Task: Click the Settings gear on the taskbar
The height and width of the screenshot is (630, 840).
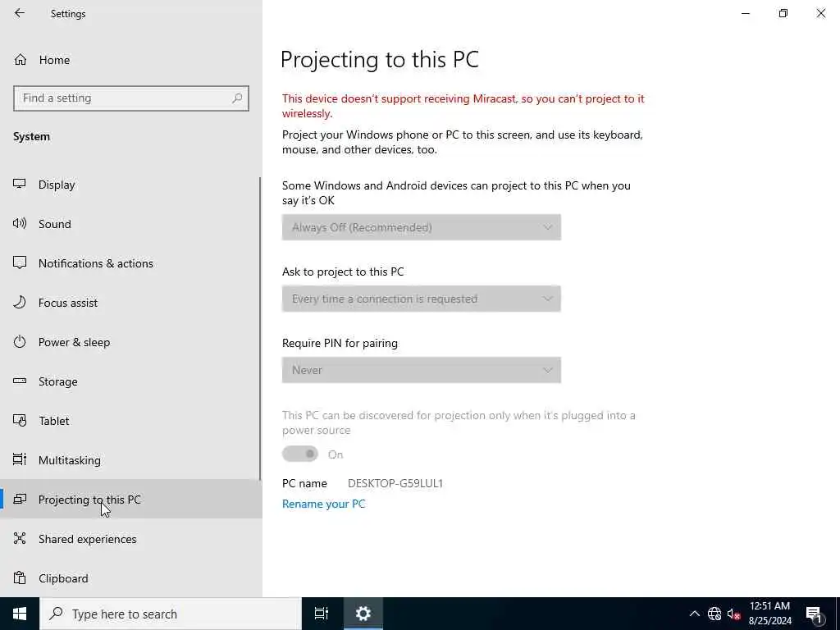Action: tap(363, 614)
